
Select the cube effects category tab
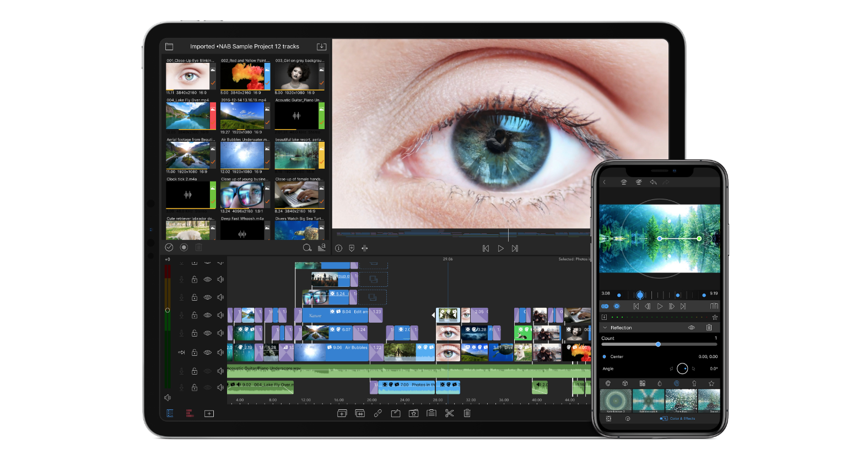coord(625,383)
